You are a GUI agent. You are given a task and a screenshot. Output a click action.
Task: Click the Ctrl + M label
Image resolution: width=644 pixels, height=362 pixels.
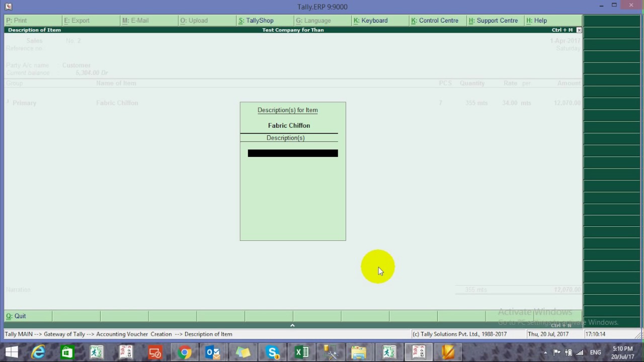(x=562, y=30)
